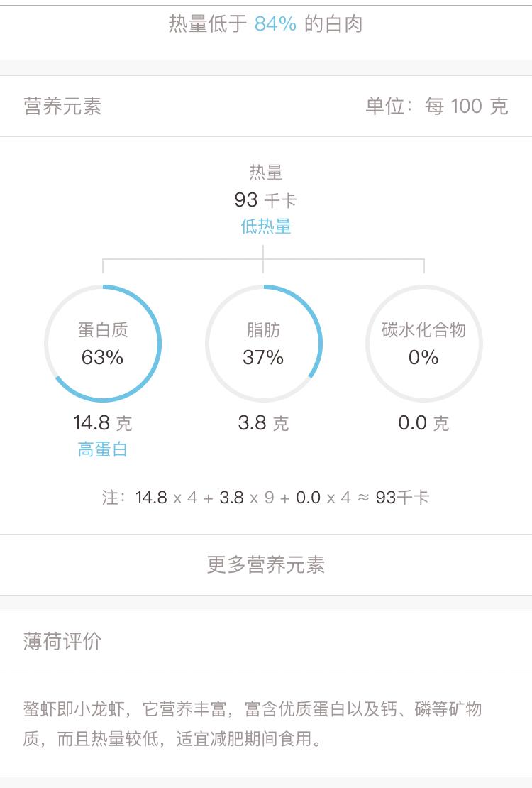
Task: Click the 热量 heading above 93 千卡
Action: (266, 173)
